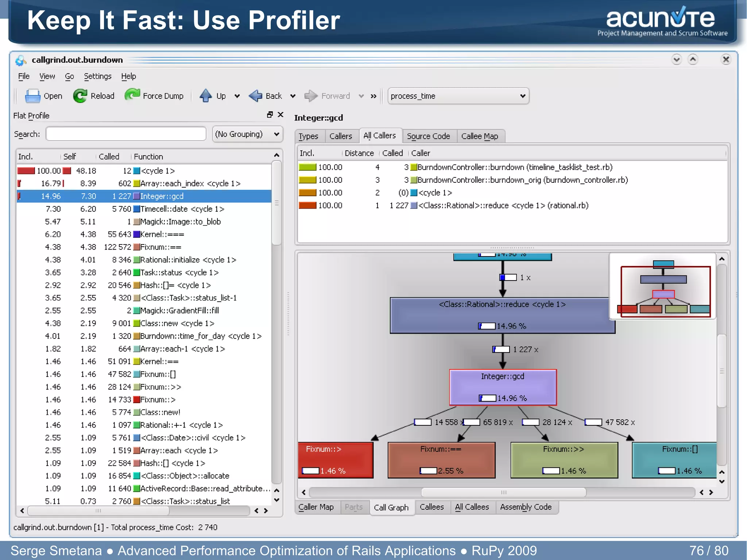Viewport: 747px width, 560px height.
Task: Sort the flat profile by Self column
Action: [70, 157]
